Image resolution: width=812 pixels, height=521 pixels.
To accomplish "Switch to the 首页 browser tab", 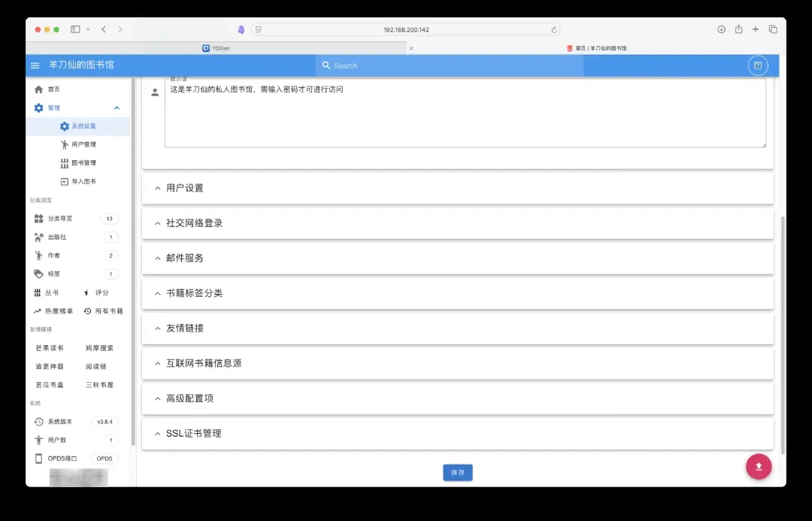I will (596, 48).
